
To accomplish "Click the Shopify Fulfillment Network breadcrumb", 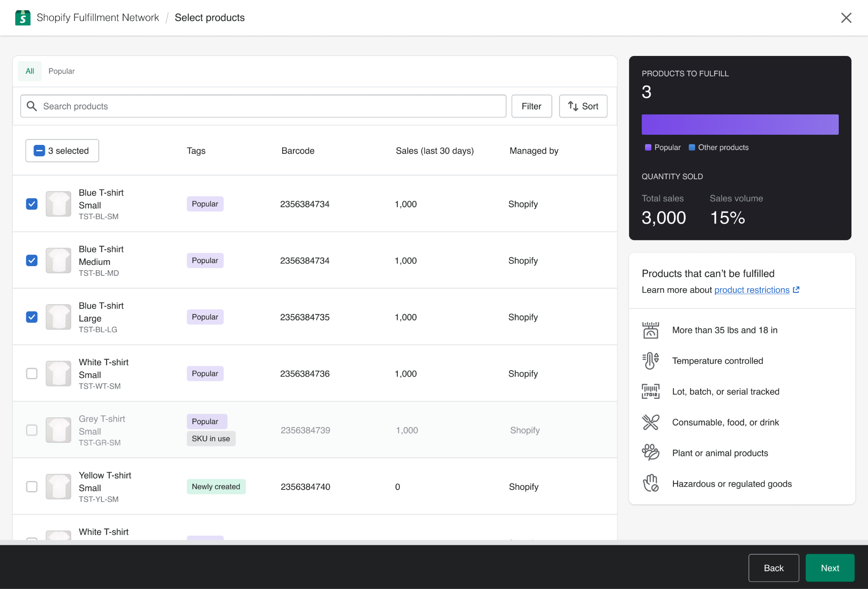I will 98,17.
